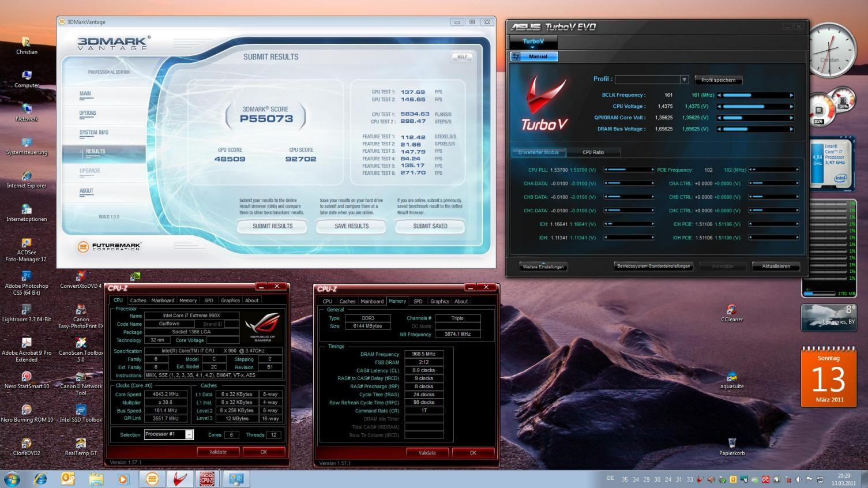Click Validate in the left CPU-Z window

click(218, 452)
